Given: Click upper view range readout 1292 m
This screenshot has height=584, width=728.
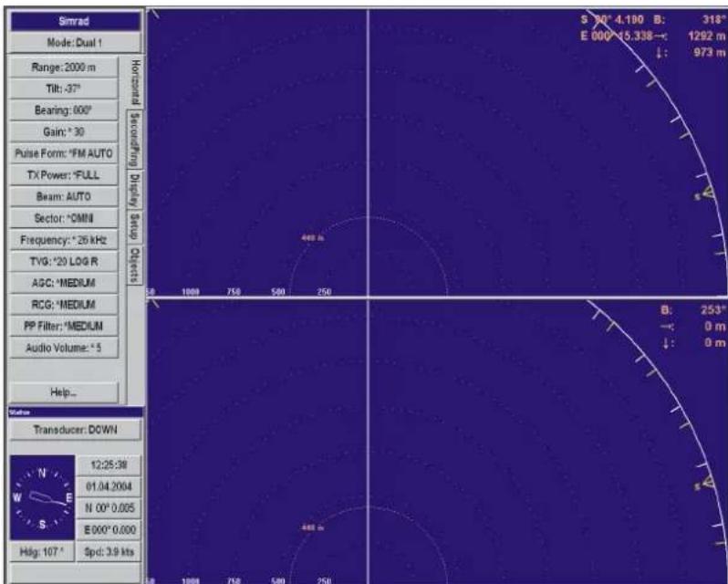Looking at the screenshot, I should click(706, 36).
